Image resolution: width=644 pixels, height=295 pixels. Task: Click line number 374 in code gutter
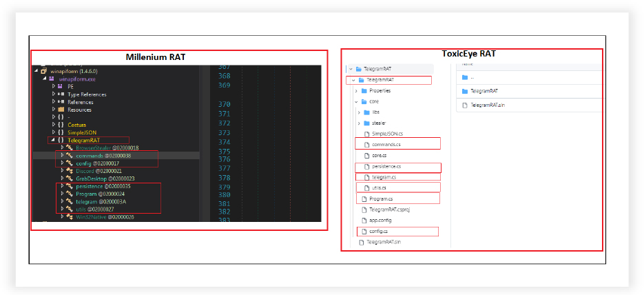click(225, 142)
